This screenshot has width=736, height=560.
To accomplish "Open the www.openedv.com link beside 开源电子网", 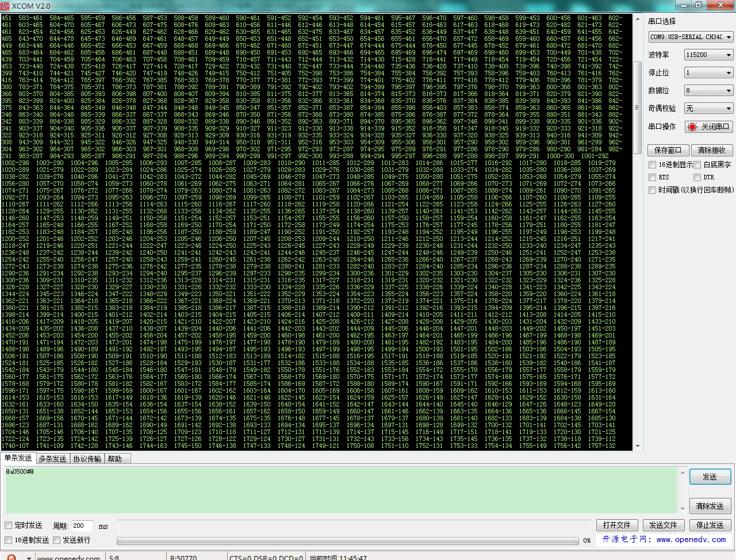I will [x=691, y=539].
